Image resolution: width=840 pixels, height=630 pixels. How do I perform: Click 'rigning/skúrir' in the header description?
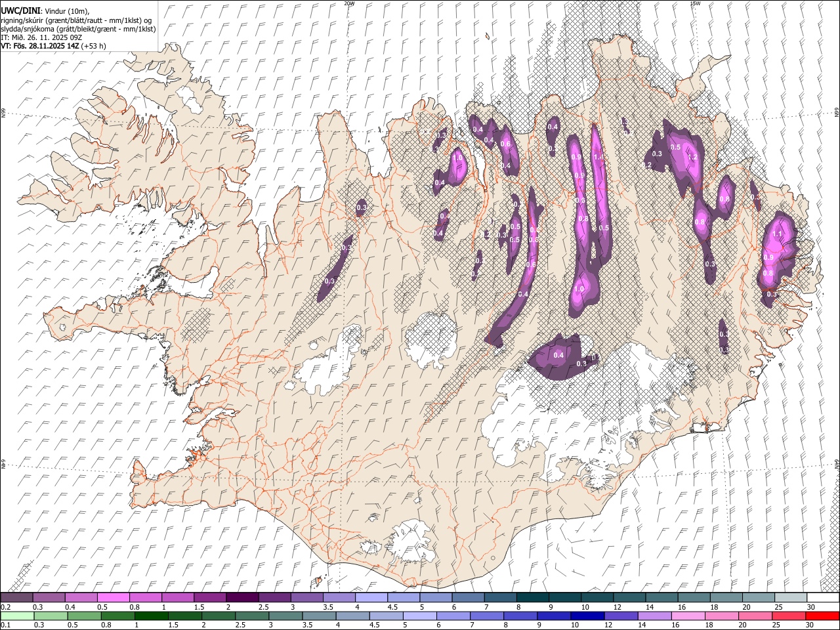[x=23, y=20]
